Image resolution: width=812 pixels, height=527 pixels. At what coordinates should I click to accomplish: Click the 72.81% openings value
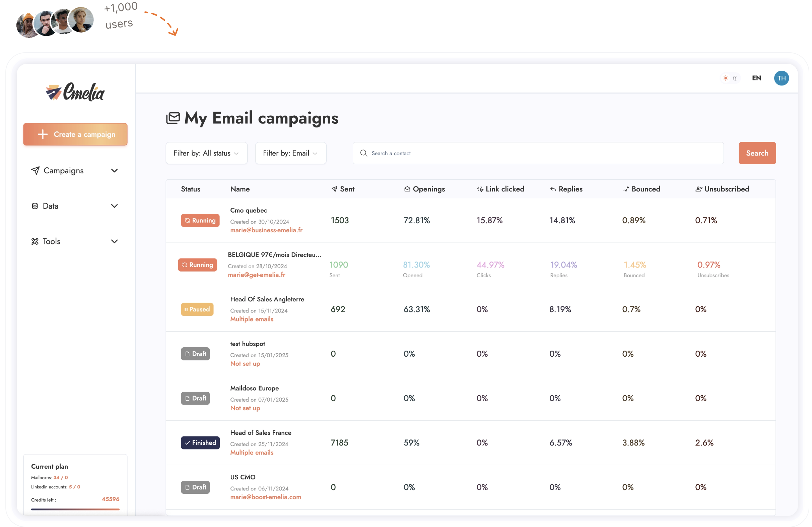coord(417,221)
